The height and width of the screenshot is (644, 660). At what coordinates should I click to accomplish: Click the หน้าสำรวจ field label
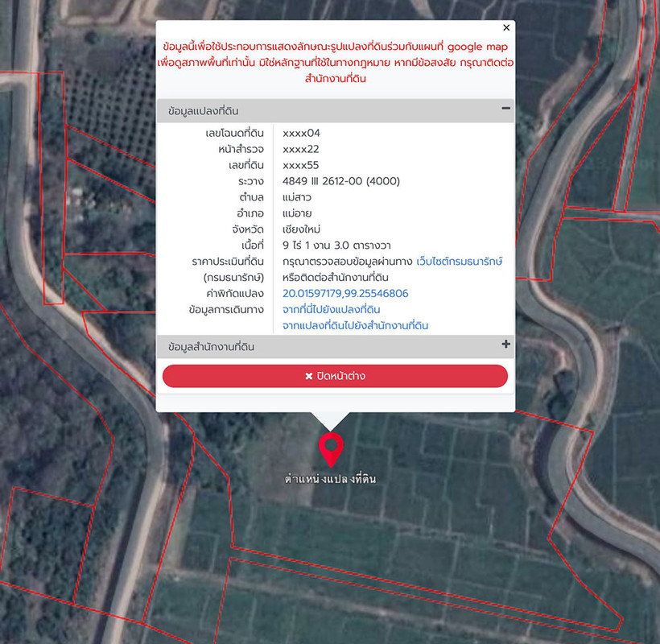(241, 149)
